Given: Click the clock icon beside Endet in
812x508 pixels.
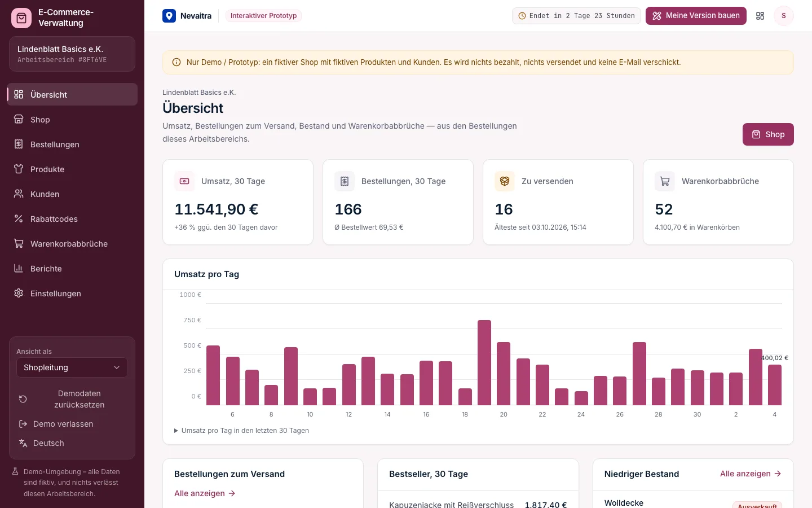Looking at the screenshot, I should coord(522,16).
